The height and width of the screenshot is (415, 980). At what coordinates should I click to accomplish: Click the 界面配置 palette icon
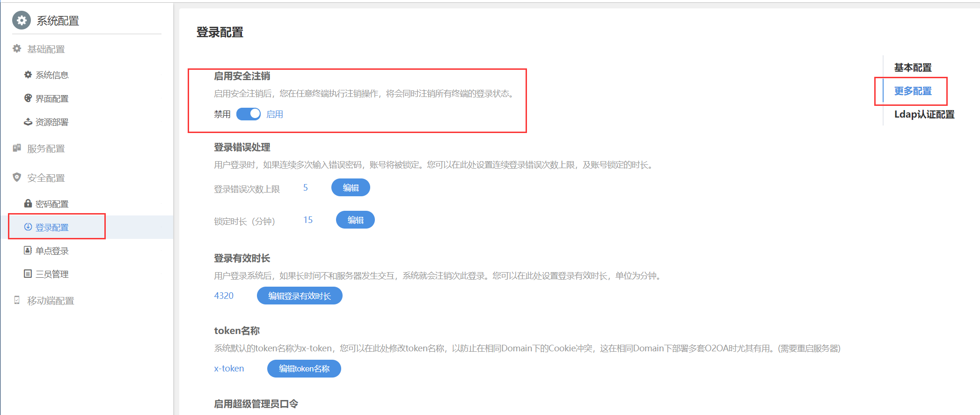(x=28, y=98)
